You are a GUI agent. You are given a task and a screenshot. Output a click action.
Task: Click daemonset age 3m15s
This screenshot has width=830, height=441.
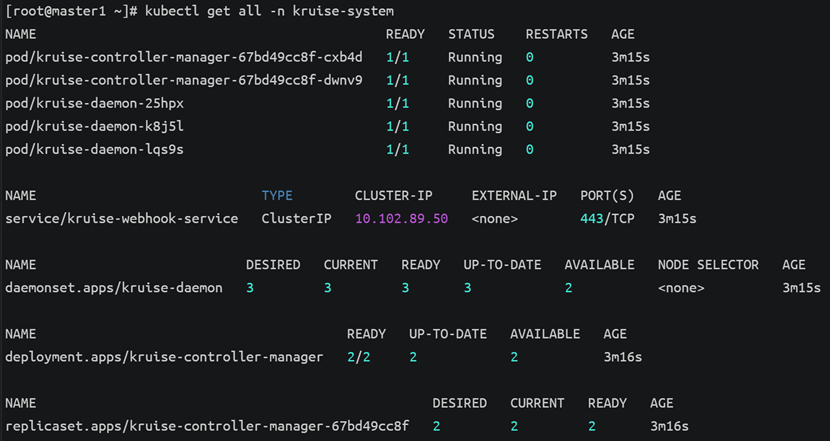coord(801,288)
